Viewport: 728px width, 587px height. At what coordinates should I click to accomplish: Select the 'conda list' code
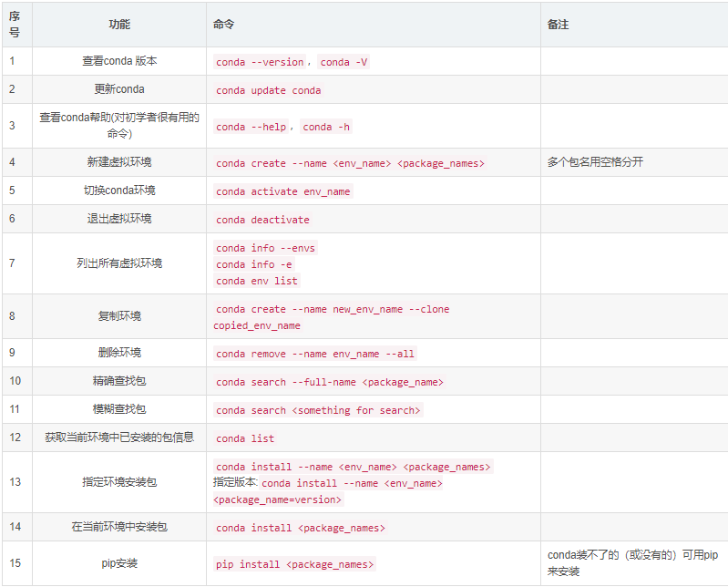[x=245, y=438]
